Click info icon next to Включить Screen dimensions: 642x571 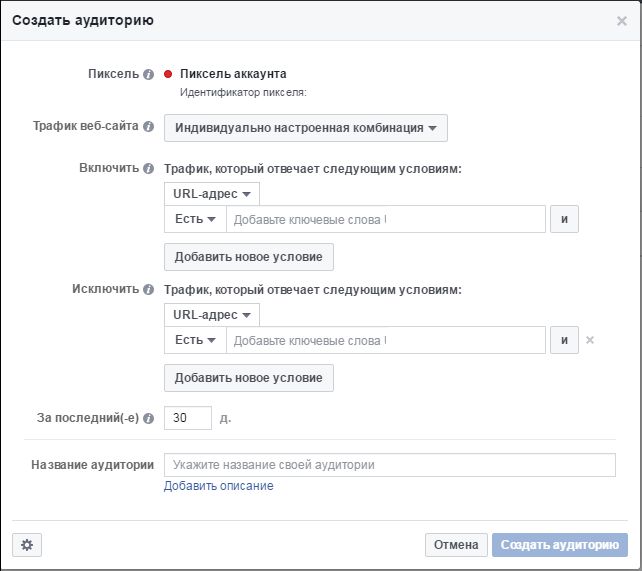tap(148, 169)
